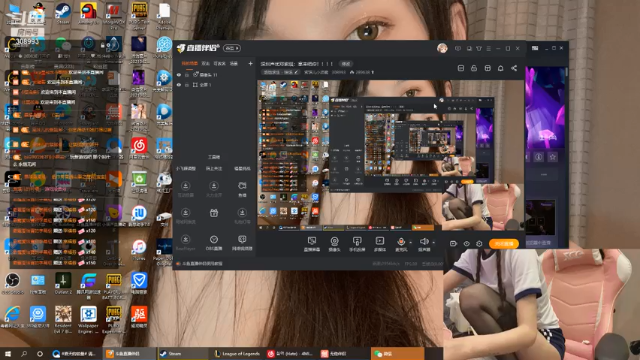The width and height of the screenshot is (640, 360).
Task: Open the Recycle Bin desktop icon
Action: tap(139, 182)
